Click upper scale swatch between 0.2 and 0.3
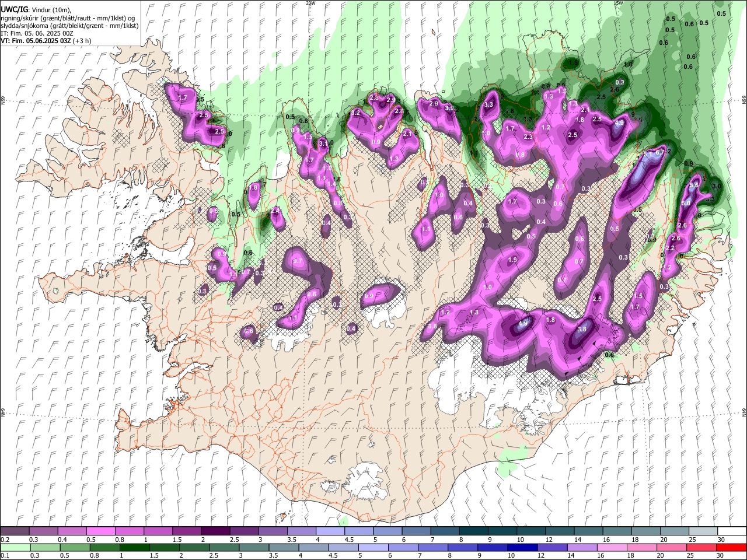747x560 pixels. click(x=15, y=531)
